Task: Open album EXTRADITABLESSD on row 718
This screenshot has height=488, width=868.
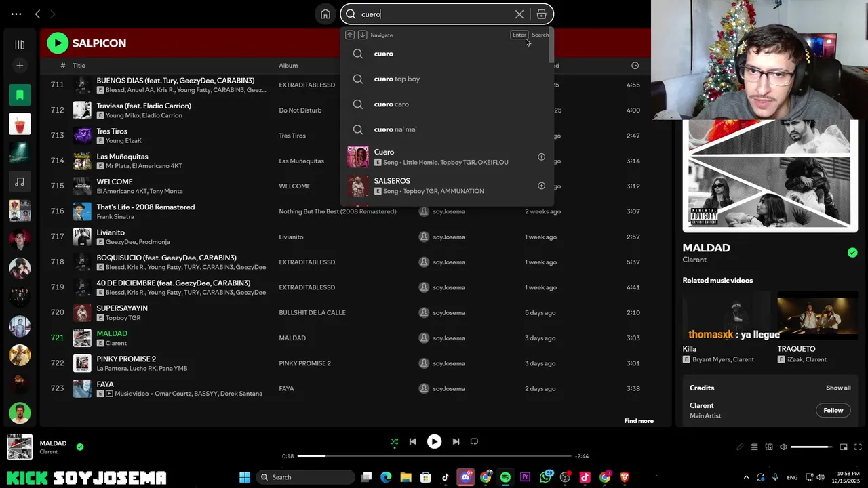Action: pos(307,262)
